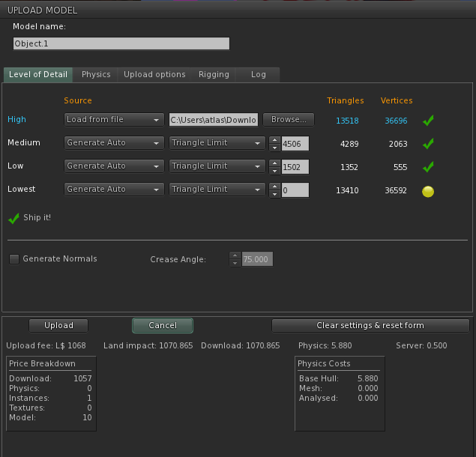Enable the Generate Normals checkbox

14,259
